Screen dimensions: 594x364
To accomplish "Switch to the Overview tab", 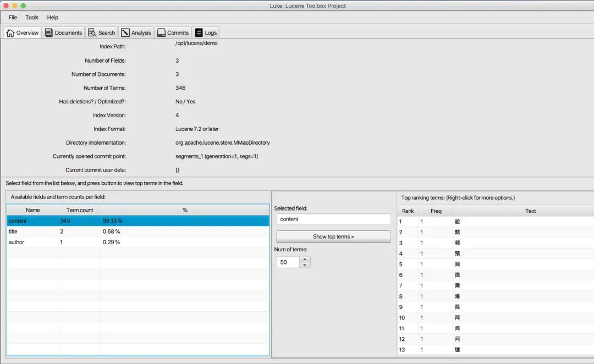I will (23, 32).
